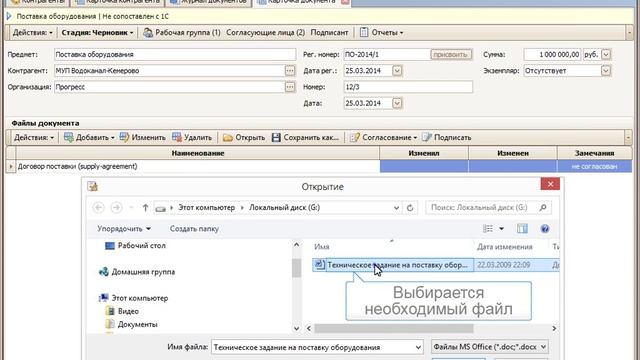Select row Договор поставки (supply-agreement)
Screen dimensions: 640x360
tap(198, 166)
